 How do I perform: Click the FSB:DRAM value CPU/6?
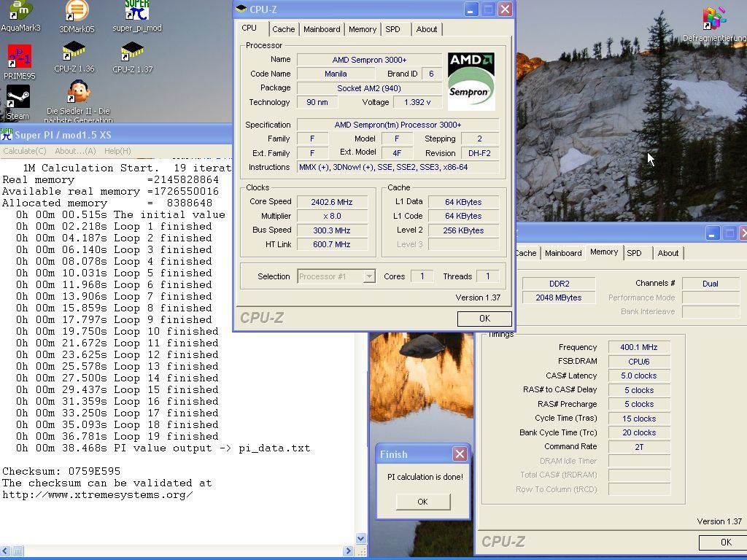pyautogui.click(x=639, y=362)
